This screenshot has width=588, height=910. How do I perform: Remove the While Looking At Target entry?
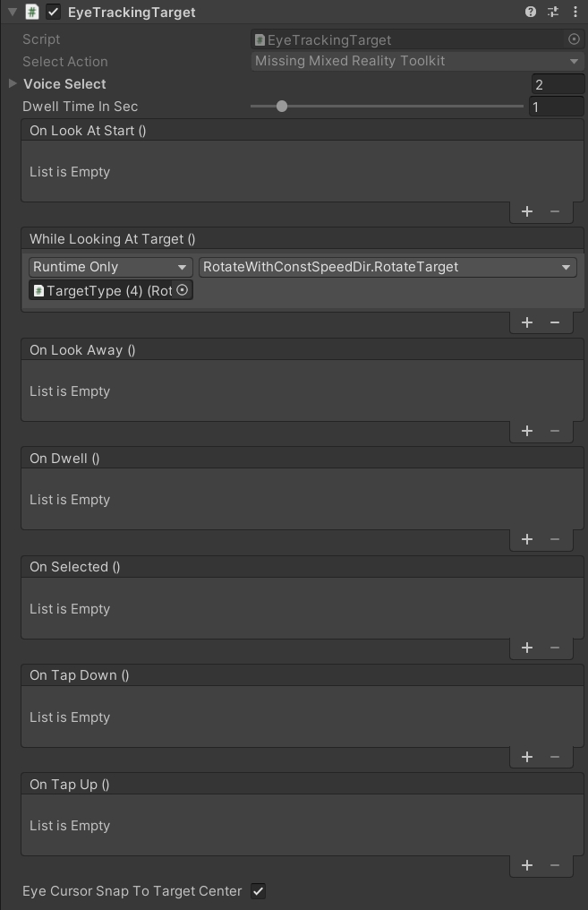tap(555, 322)
